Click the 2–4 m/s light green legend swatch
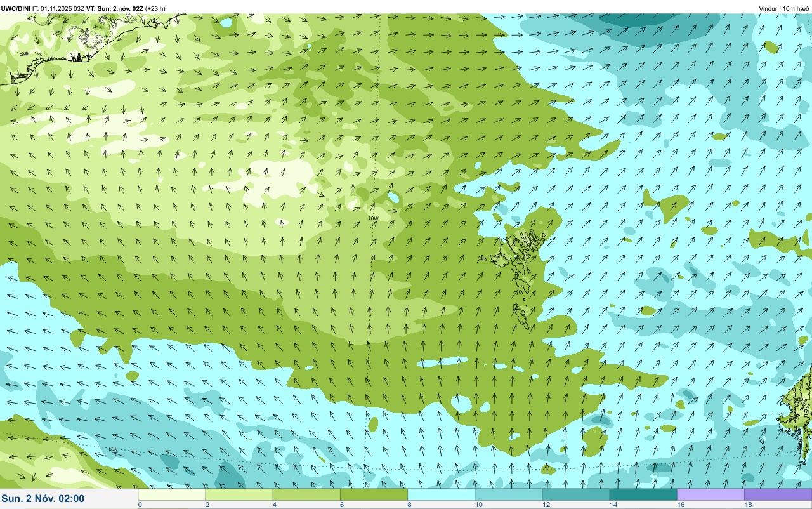 (239, 494)
